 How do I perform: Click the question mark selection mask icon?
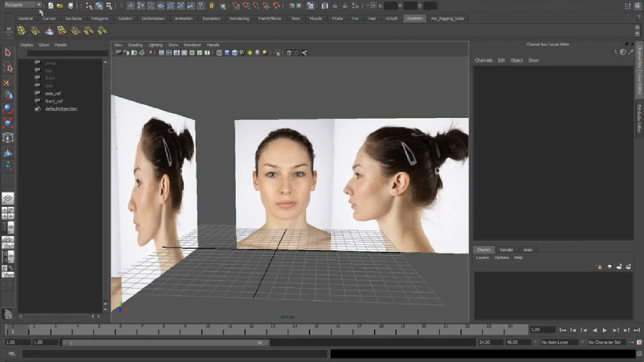coord(201,6)
